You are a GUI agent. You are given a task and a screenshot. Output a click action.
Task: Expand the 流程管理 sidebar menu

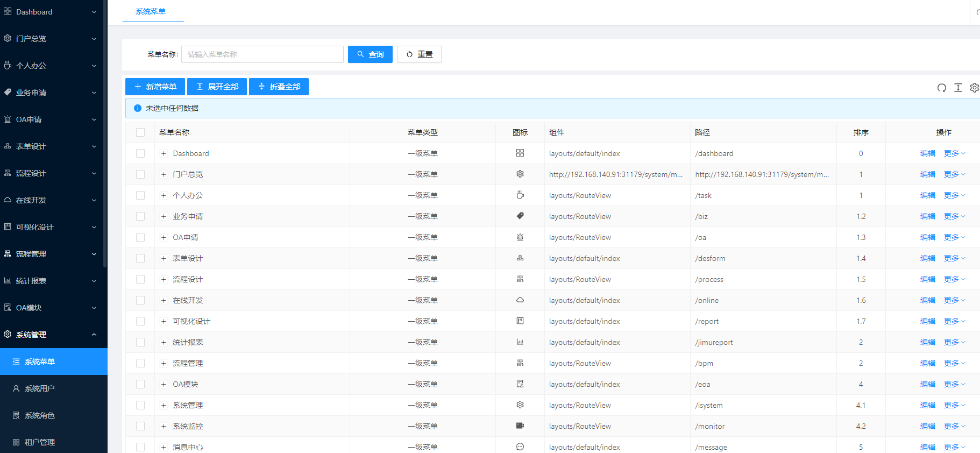click(54, 254)
